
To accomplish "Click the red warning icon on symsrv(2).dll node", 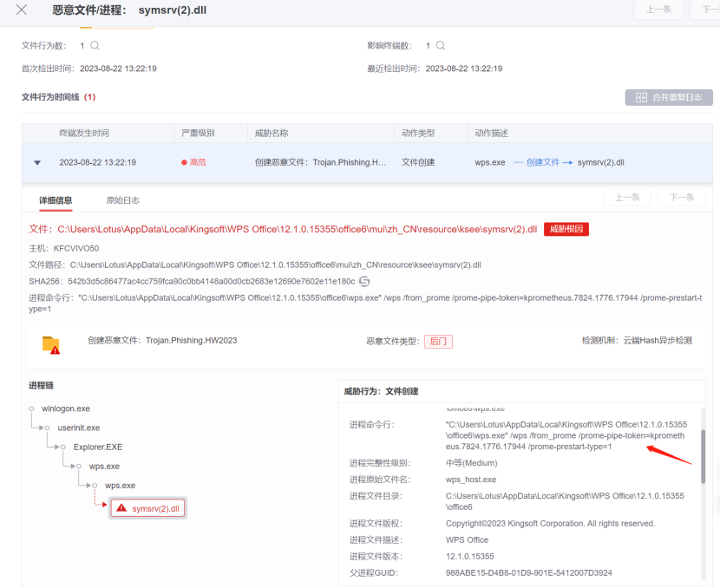I will point(121,508).
